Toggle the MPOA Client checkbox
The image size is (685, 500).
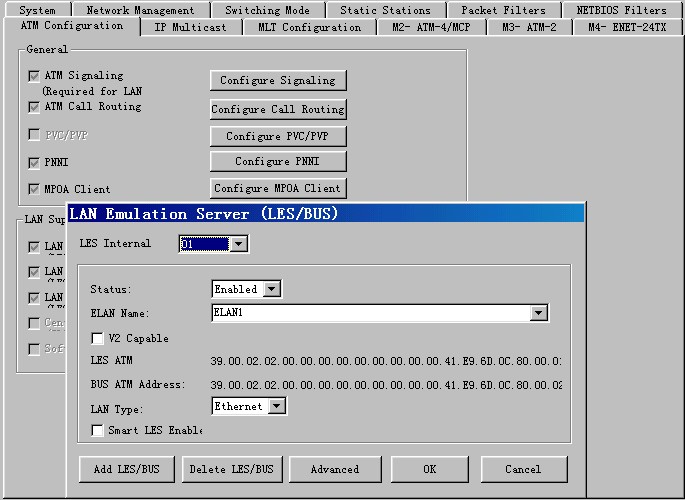(35, 188)
